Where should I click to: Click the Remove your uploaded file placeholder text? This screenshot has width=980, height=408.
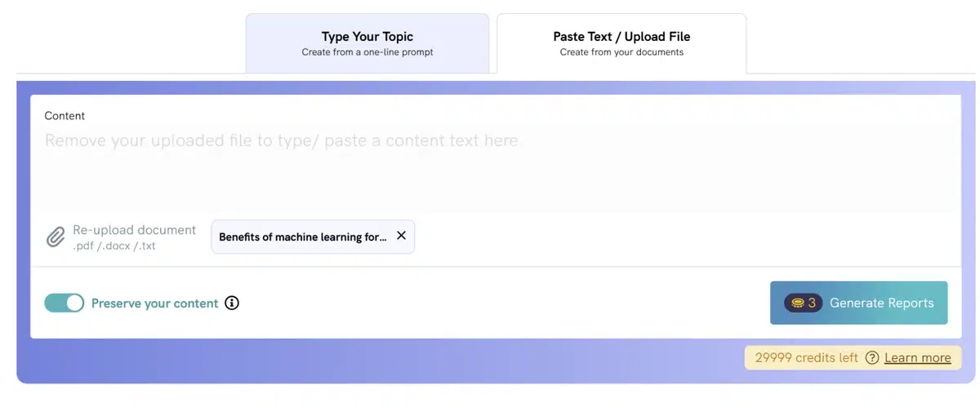[281, 141]
